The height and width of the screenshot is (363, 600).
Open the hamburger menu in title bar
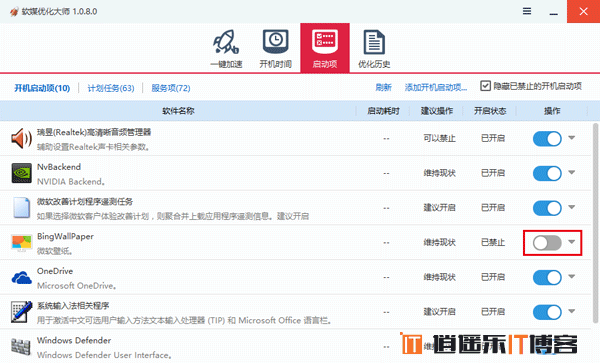[527, 11]
